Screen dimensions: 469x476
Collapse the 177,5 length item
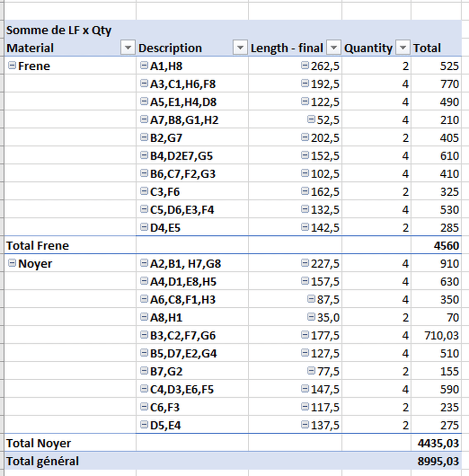click(x=305, y=335)
